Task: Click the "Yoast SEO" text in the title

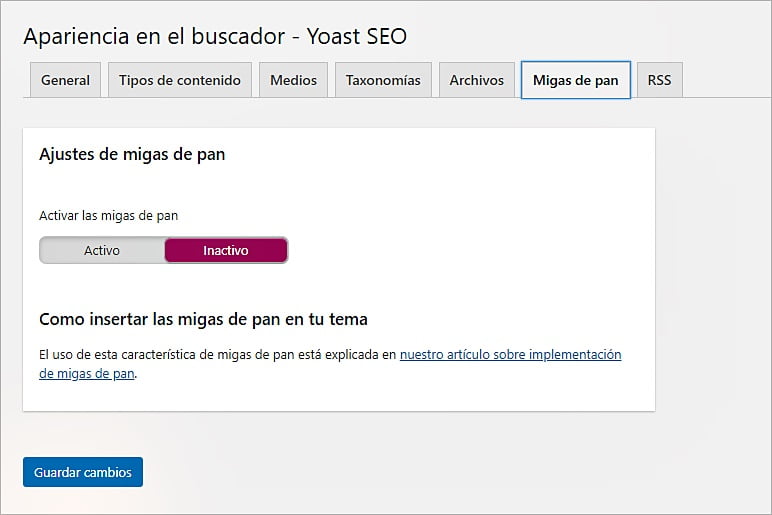Action: [357, 36]
